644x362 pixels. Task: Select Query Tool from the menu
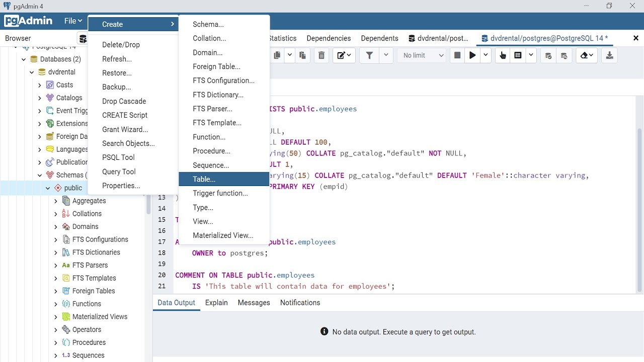coord(133,171)
